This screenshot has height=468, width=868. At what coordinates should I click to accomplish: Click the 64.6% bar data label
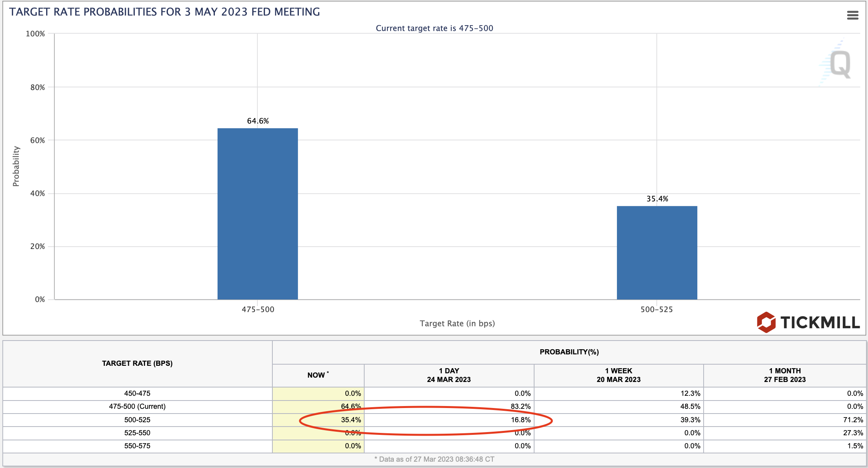(x=258, y=121)
